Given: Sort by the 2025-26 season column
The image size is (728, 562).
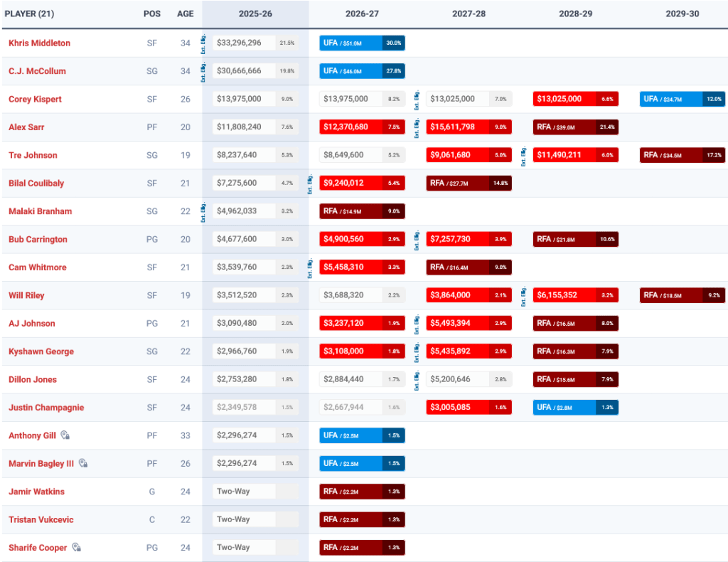Looking at the screenshot, I should tap(255, 14).
